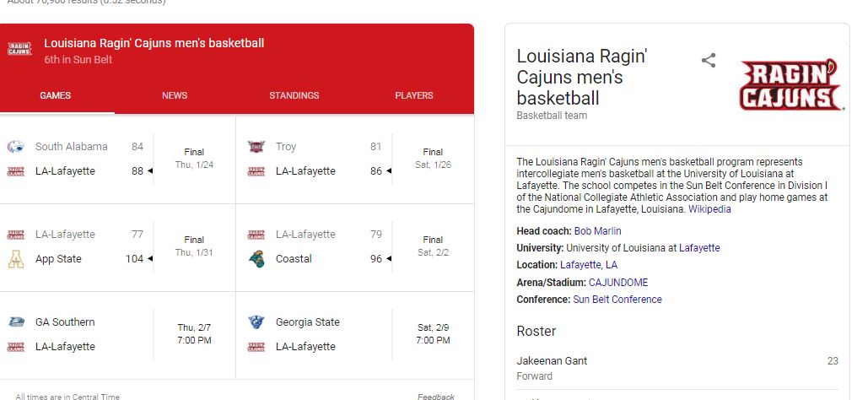Click the Troy team logo
This screenshot has width=868, height=400.
pos(256,147)
